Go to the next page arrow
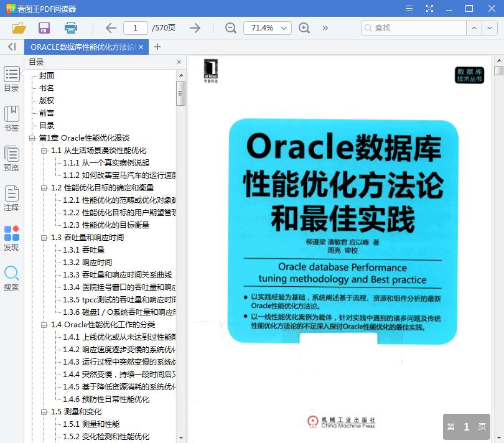 pos(195,28)
